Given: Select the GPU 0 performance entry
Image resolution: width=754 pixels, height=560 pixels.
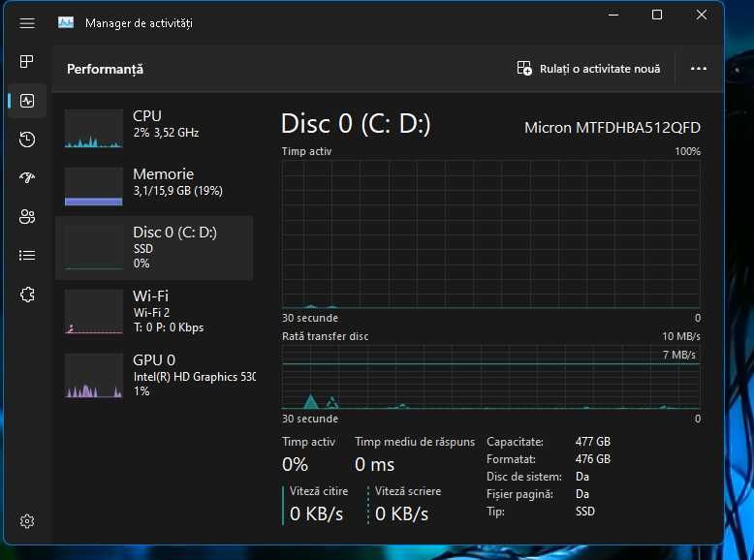Looking at the screenshot, I should click(x=154, y=375).
